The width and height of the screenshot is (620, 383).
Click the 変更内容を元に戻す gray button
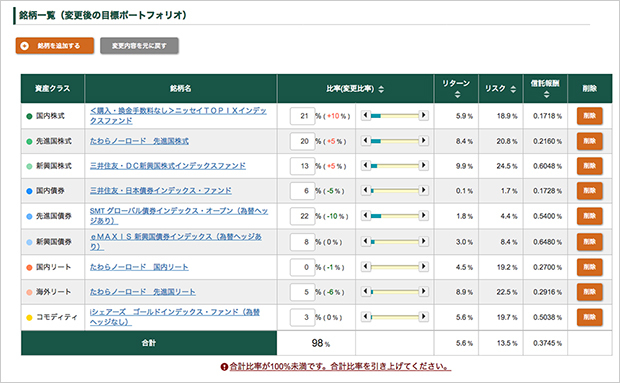click(x=139, y=45)
